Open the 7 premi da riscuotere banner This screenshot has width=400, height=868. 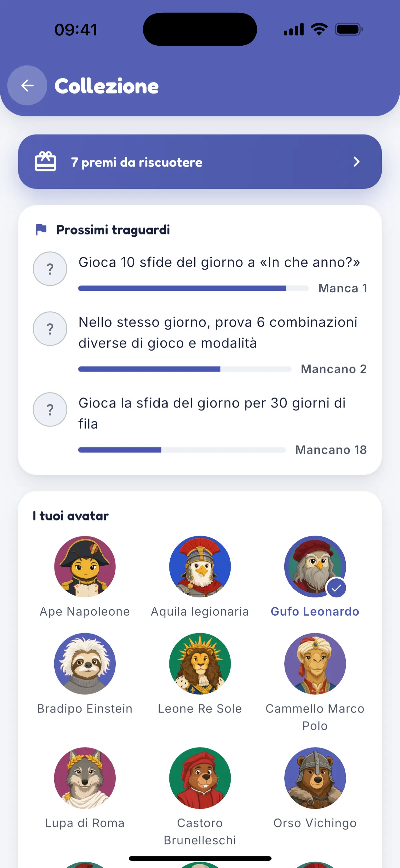pyautogui.click(x=200, y=162)
